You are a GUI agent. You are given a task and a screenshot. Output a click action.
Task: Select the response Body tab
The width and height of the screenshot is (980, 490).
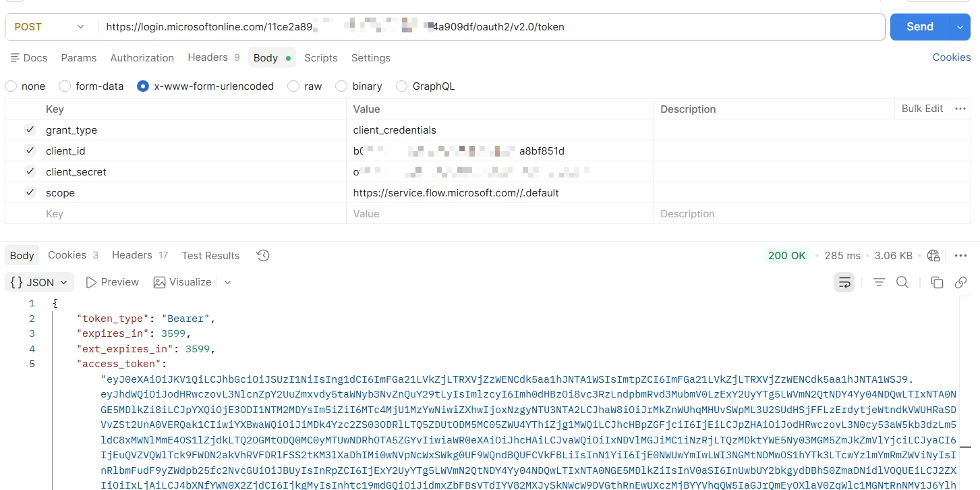(22, 255)
